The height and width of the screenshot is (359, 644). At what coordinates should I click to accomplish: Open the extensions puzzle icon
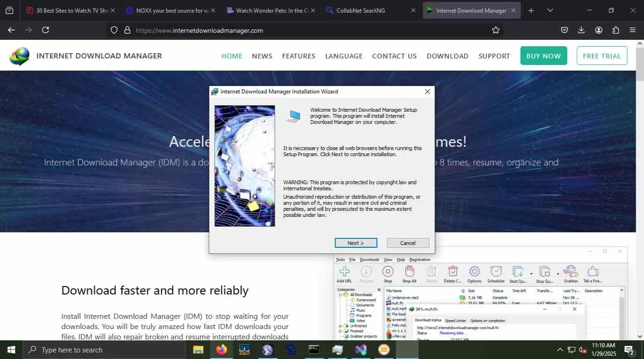pyautogui.click(x=615, y=30)
